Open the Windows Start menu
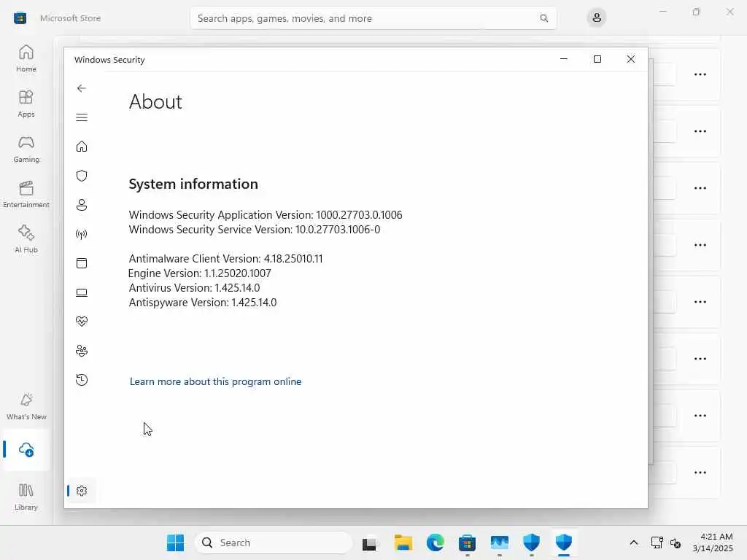 (x=175, y=542)
